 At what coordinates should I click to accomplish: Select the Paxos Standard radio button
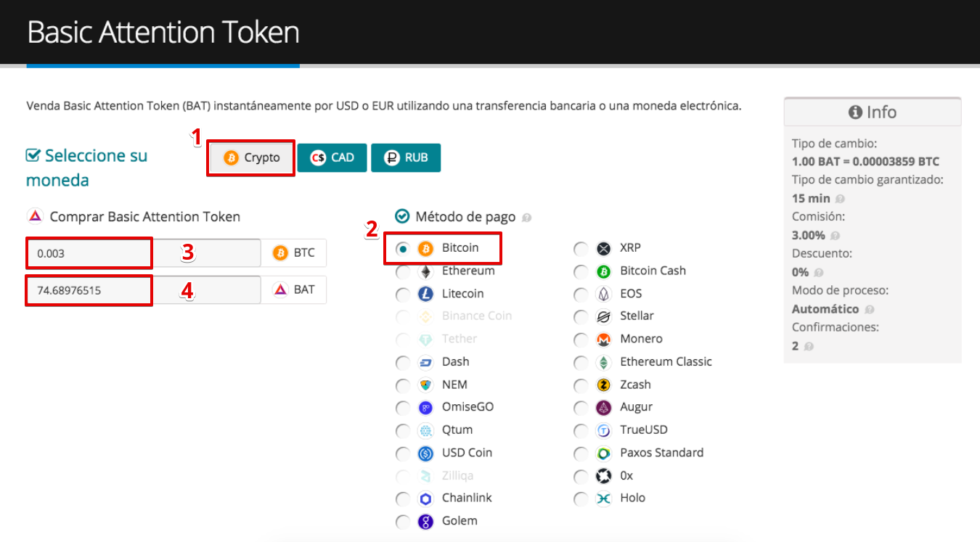tap(581, 453)
